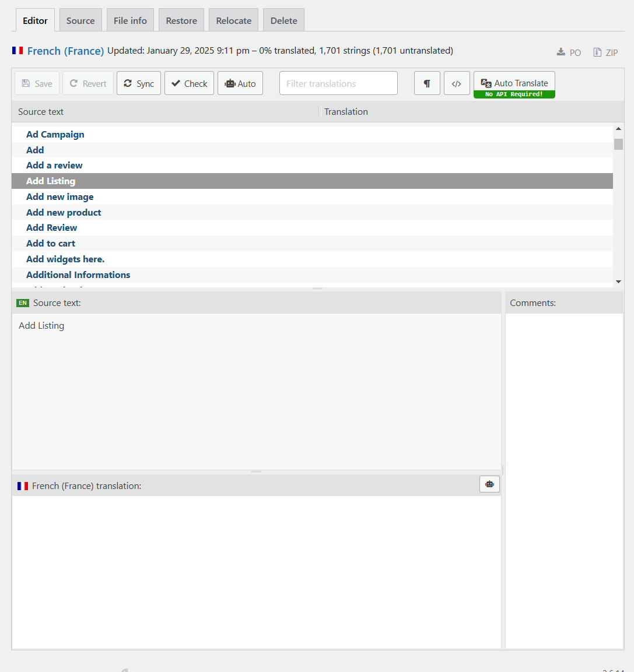Open the Restore tab
634x672 pixels.
[181, 20]
